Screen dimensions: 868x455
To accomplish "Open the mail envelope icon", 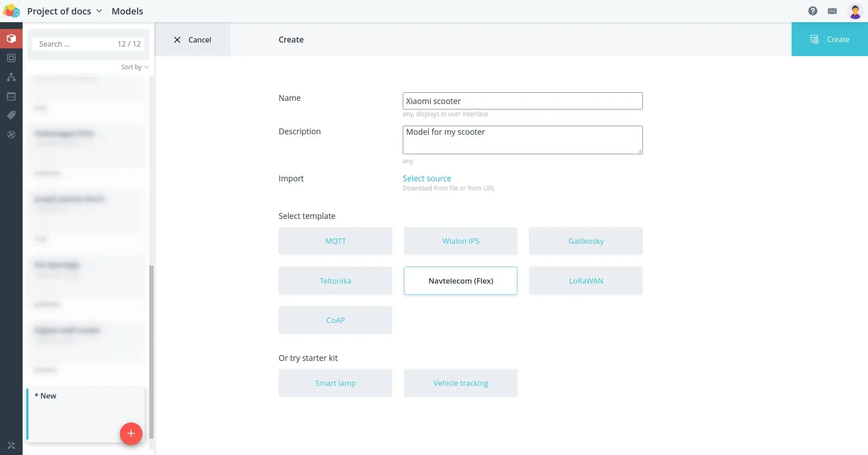I will (832, 11).
